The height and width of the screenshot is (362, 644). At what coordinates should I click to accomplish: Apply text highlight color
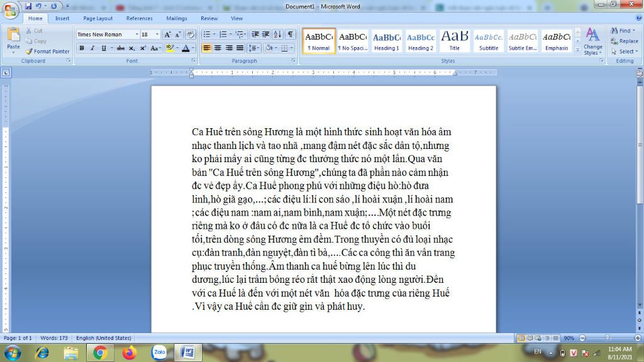point(170,48)
